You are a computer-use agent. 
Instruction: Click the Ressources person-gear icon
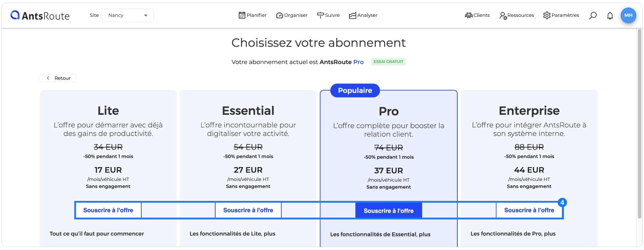503,16
